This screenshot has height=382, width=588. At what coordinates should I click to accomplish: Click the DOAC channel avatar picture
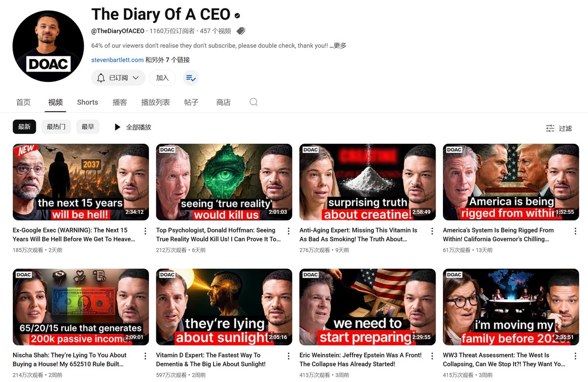49,46
